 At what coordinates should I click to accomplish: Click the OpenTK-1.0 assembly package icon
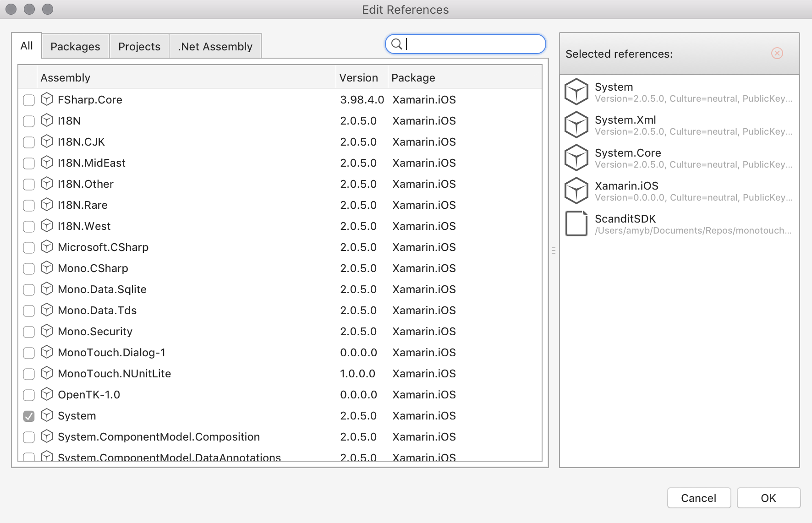(x=47, y=394)
